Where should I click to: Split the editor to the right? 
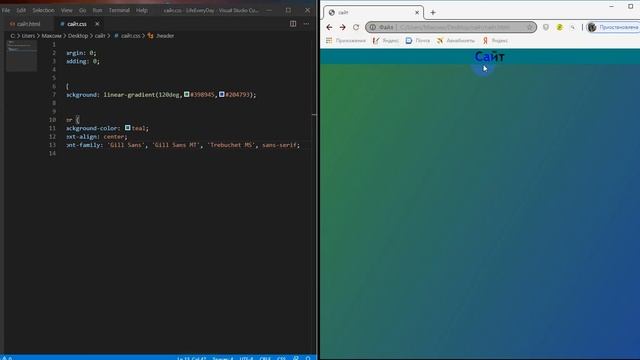click(x=293, y=24)
